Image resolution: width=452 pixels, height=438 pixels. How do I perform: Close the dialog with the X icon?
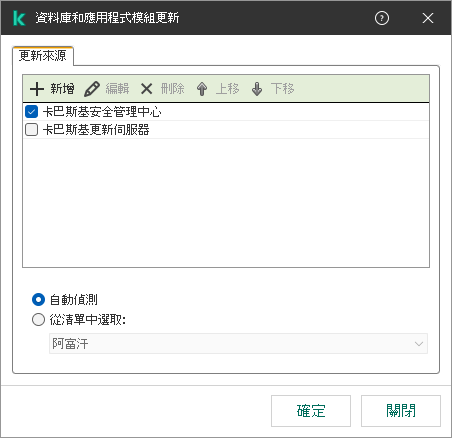(428, 18)
